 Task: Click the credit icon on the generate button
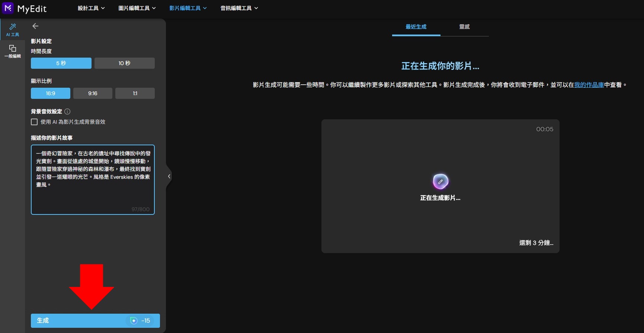tap(134, 321)
